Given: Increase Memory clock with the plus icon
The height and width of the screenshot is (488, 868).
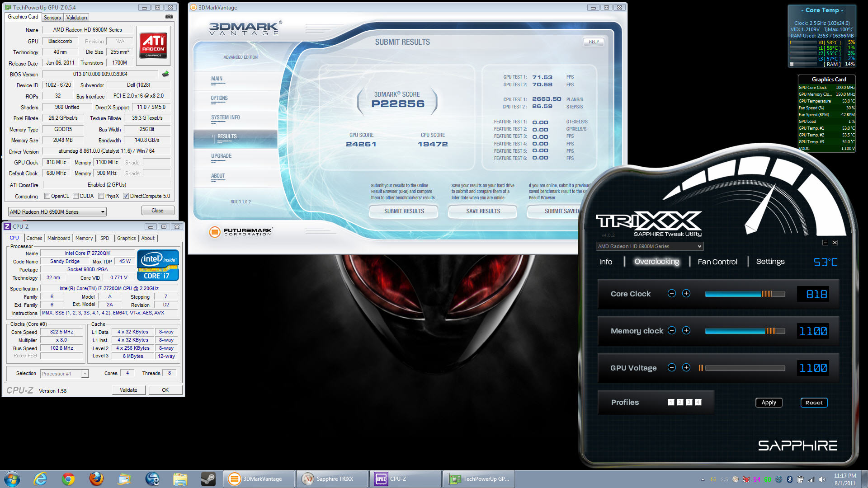Looking at the screenshot, I should coord(686,330).
